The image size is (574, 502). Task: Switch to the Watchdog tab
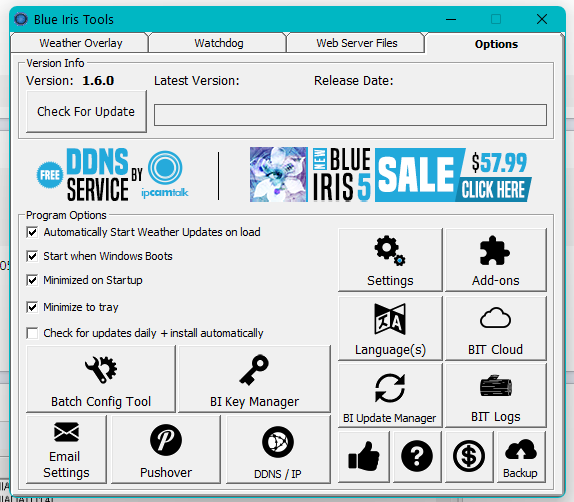[219, 43]
